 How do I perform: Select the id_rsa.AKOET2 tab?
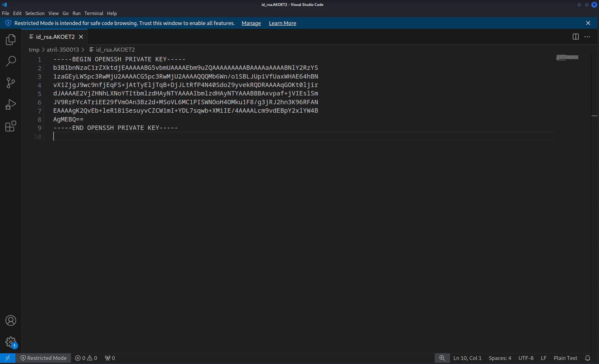coord(55,37)
